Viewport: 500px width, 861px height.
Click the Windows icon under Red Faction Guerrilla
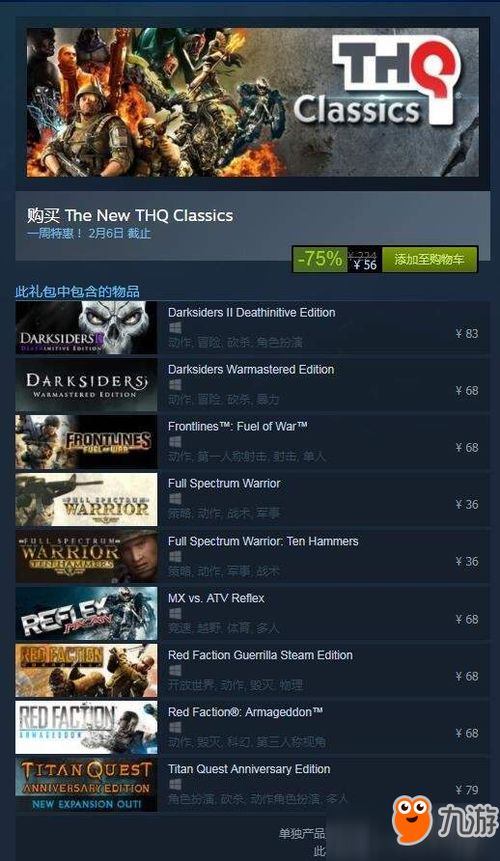(x=175, y=670)
